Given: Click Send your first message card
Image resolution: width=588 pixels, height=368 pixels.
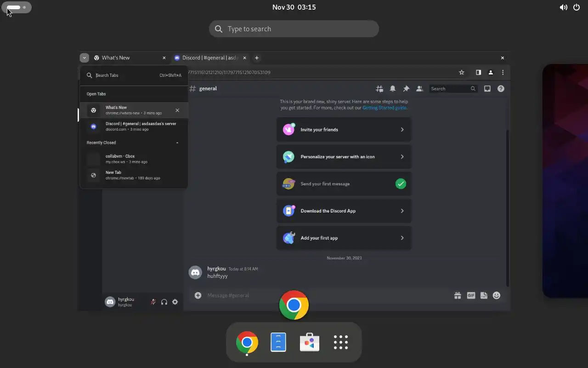Looking at the screenshot, I should (x=344, y=184).
